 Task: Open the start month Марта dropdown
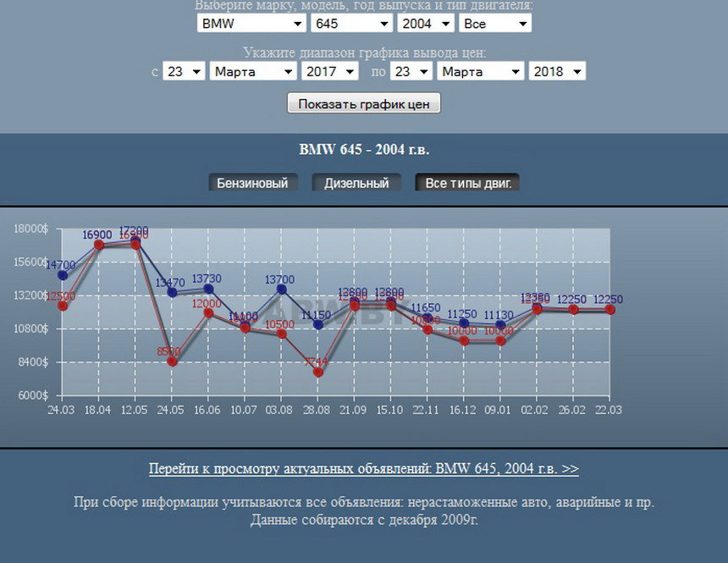(x=253, y=71)
